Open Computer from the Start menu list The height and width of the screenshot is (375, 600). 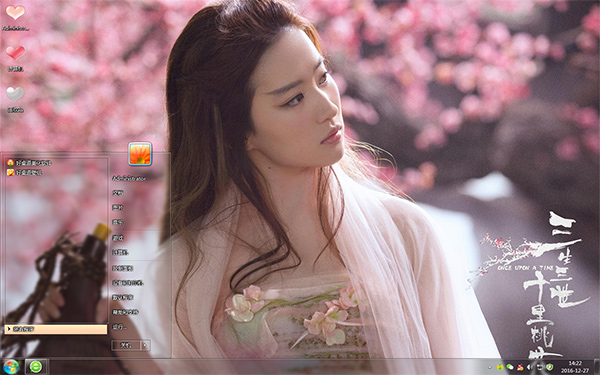pos(120,253)
